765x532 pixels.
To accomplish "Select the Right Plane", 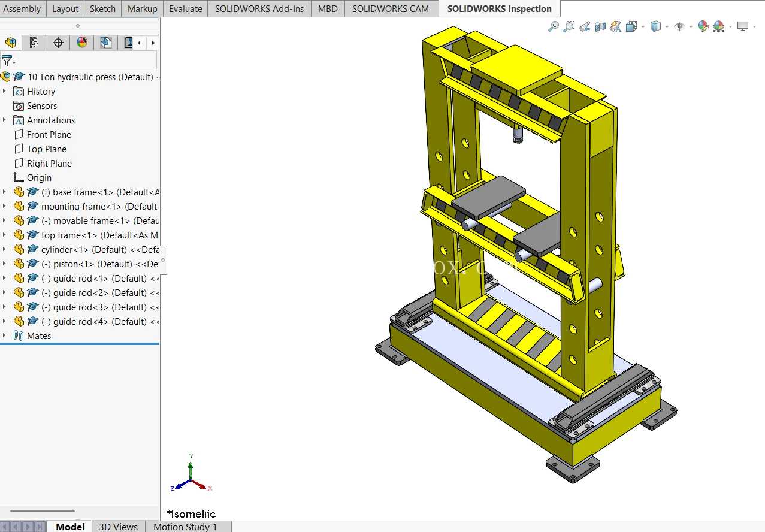I will [49, 163].
